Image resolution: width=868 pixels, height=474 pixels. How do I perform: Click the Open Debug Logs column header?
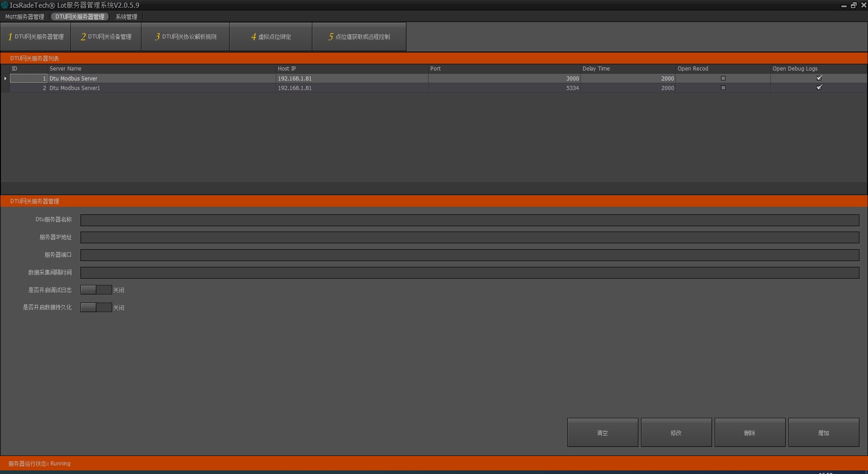click(819, 69)
